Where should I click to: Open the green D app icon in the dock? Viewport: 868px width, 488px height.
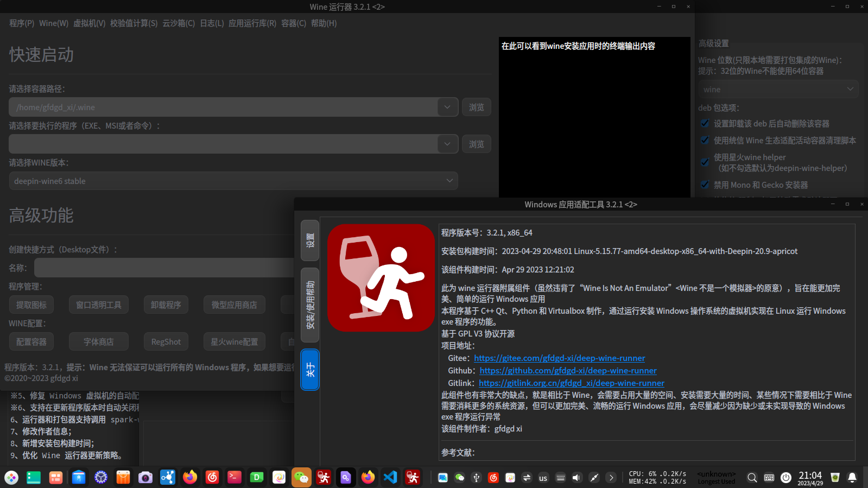257,478
